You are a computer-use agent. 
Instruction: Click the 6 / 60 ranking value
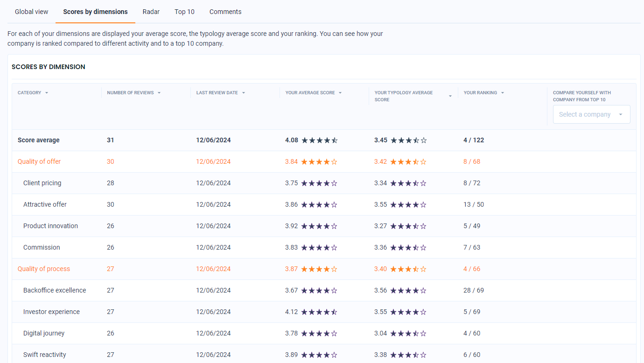pyautogui.click(x=472, y=355)
